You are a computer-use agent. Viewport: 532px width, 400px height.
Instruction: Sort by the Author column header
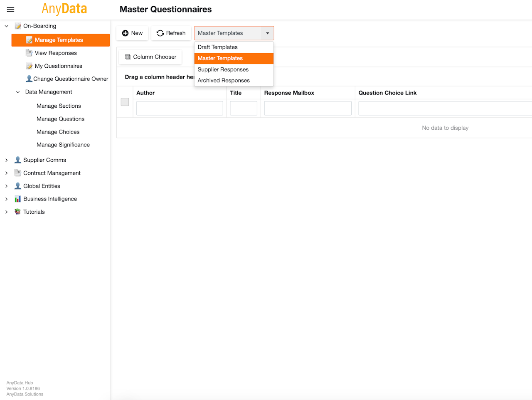[x=145, y=93]
